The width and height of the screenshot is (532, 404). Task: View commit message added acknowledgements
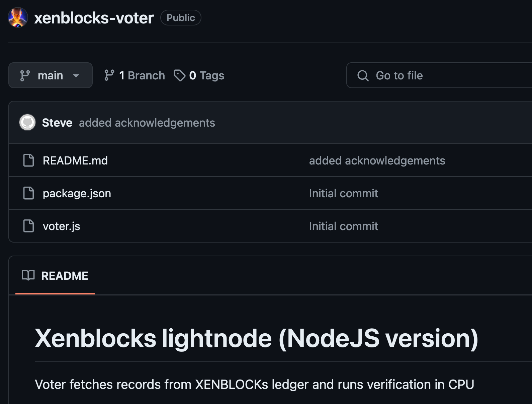point(147,123)
